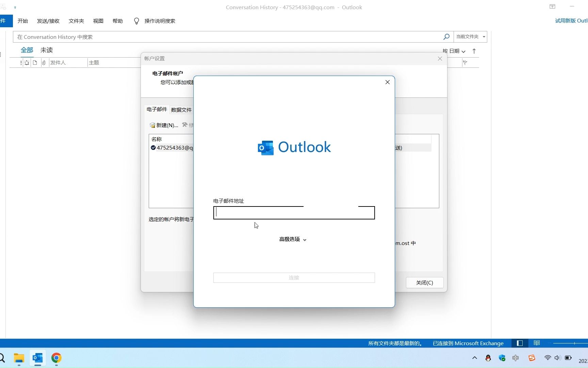Click the lightbulb tell-me icon
Viewport: 588px width, 368px height.
(136, 21)
